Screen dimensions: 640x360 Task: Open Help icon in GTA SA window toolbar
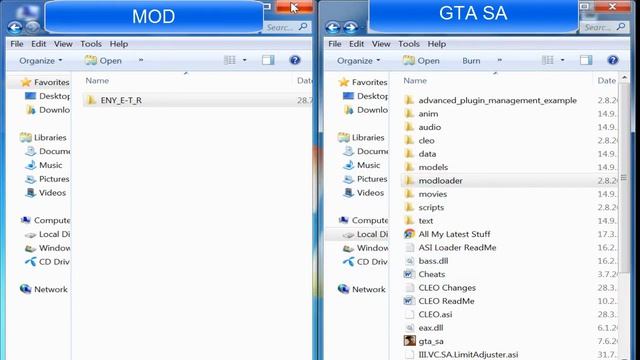(x=612, y=60)
